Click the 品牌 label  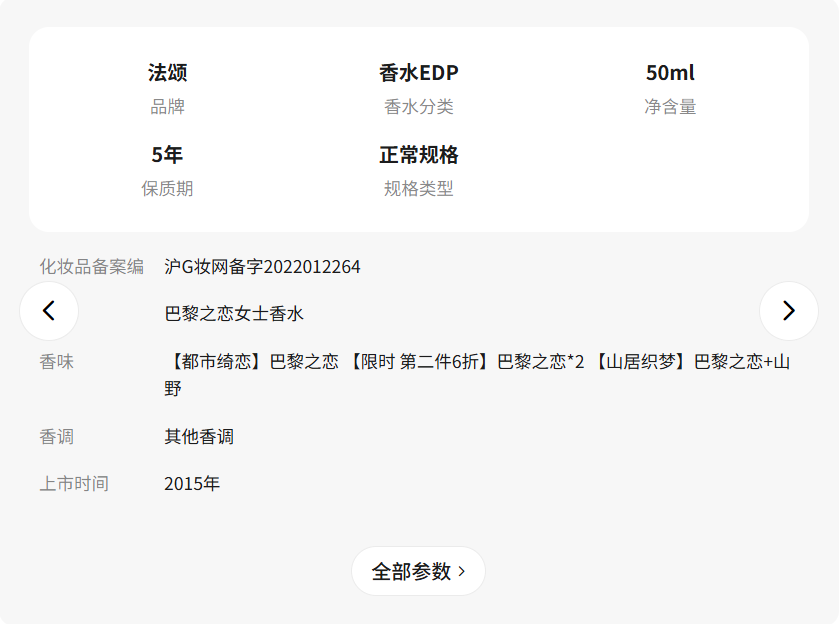(167, 107)
